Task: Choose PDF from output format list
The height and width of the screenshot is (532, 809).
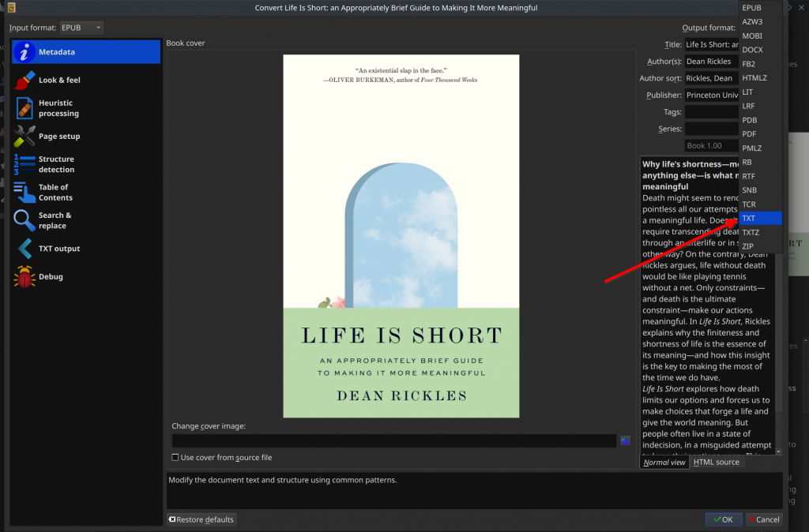Action: click(x=760, y=134)
